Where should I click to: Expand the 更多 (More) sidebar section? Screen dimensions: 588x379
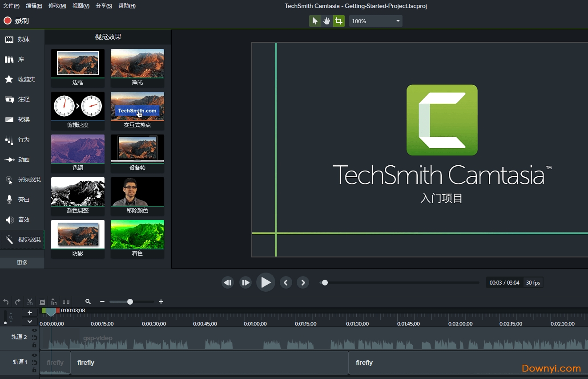tap(22, 262)
